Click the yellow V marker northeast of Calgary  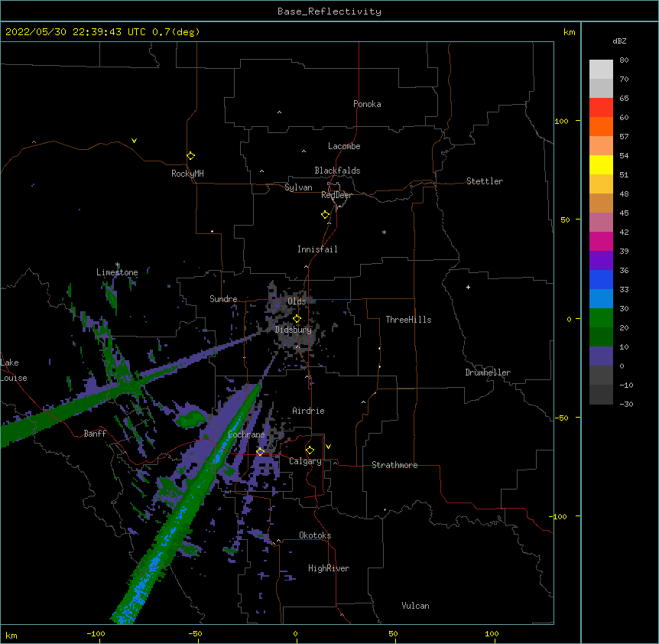click(x=328, y=447)
